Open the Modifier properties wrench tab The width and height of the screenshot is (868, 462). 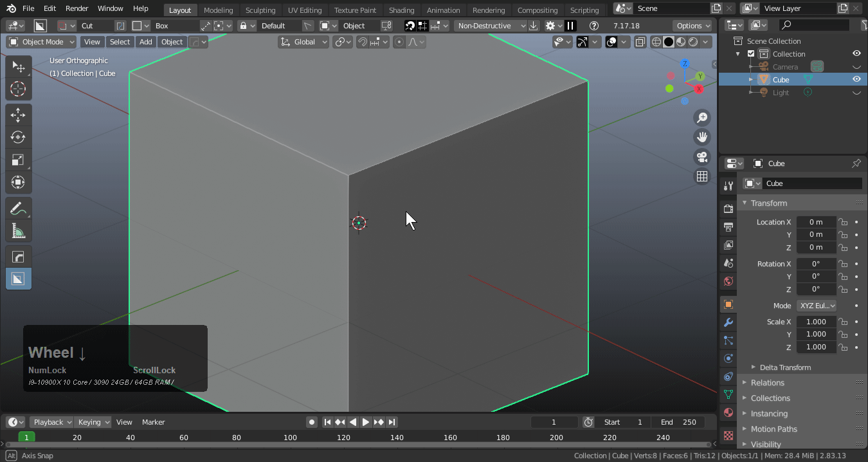click(x=728, y=322)
